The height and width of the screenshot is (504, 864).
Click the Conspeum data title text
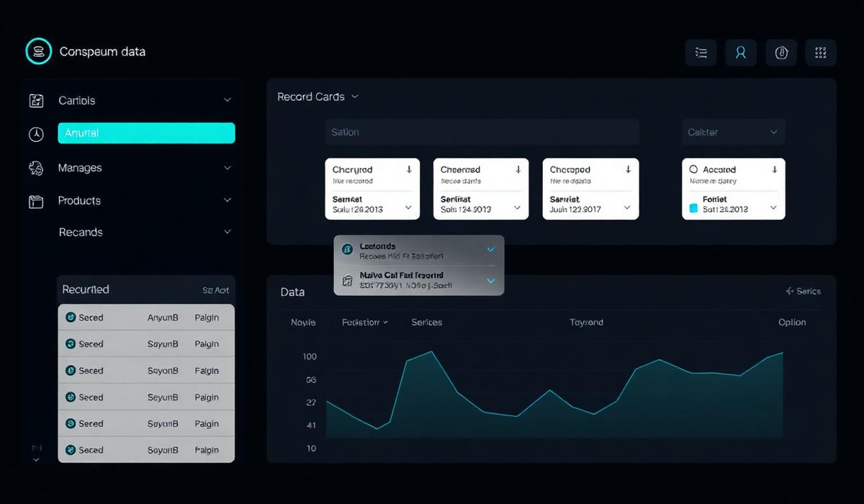pos(102,52)
